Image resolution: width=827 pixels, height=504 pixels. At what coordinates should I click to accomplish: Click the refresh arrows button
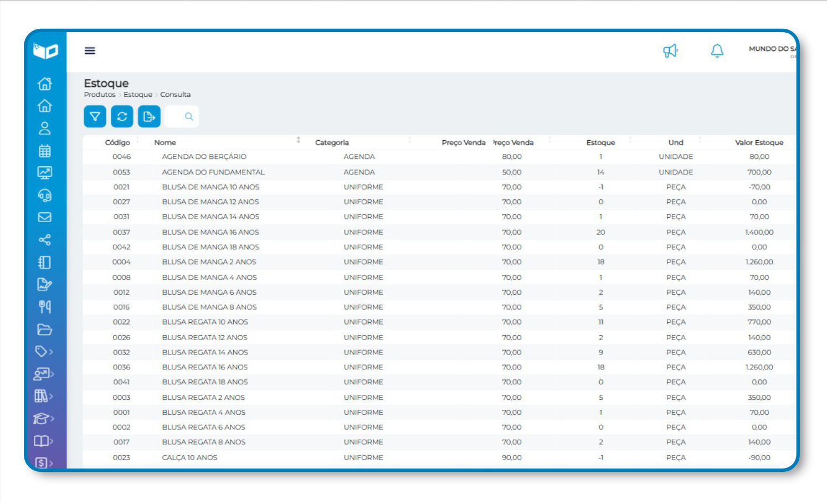click(122, 116)
